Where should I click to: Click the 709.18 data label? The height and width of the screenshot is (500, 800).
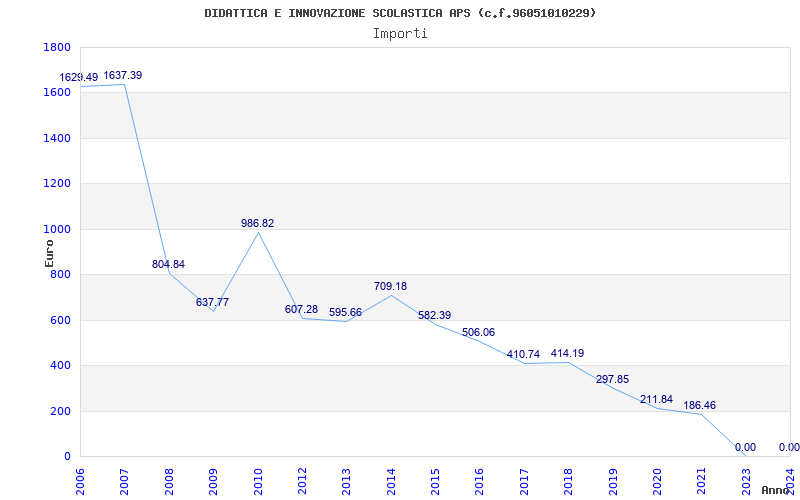click(x=390, y=286)
